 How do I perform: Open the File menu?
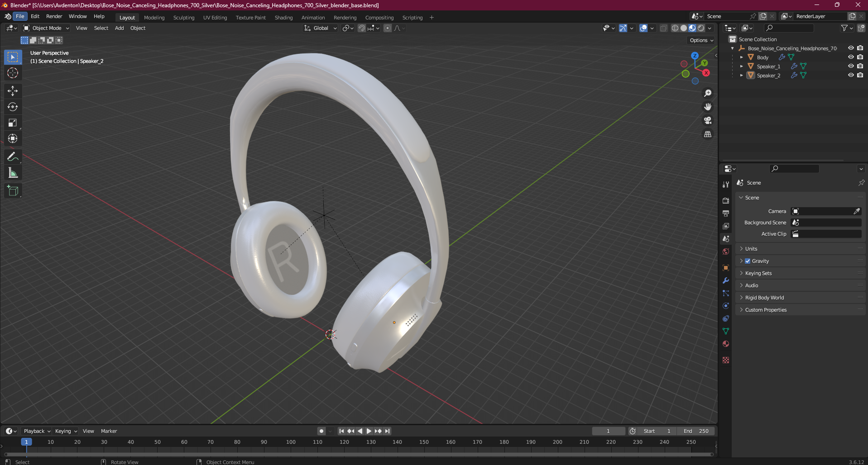[20, 16]
